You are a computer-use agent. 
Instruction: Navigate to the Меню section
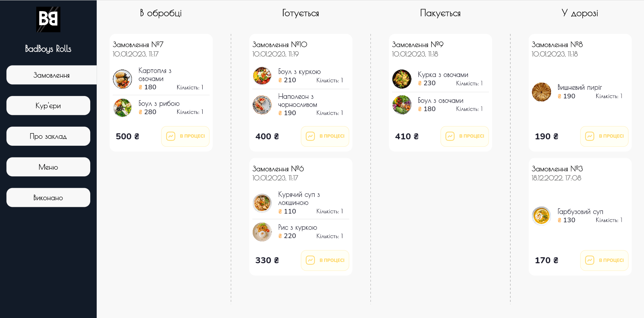pyautogui.click(x=48, y=167)
